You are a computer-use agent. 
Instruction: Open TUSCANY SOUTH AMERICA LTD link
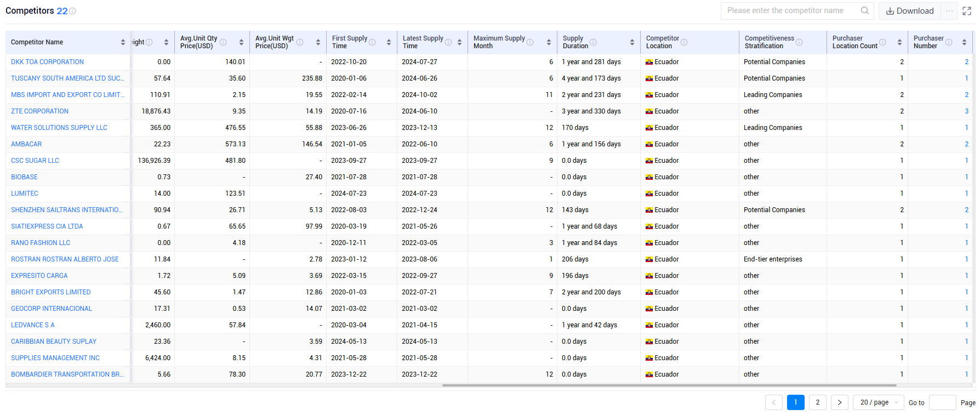pyautogui.click(x=68, y=78)
